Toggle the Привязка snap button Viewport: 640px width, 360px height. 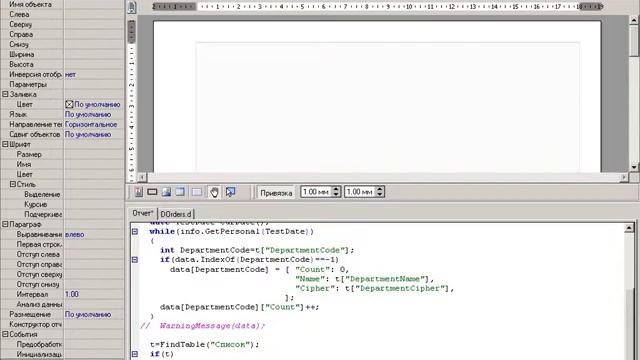click(276, 193)
